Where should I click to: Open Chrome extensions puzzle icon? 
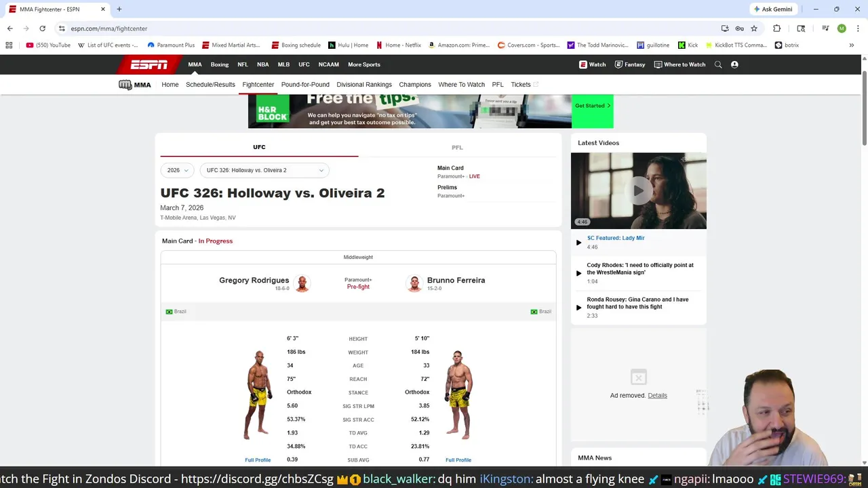(x=776, y=28)
